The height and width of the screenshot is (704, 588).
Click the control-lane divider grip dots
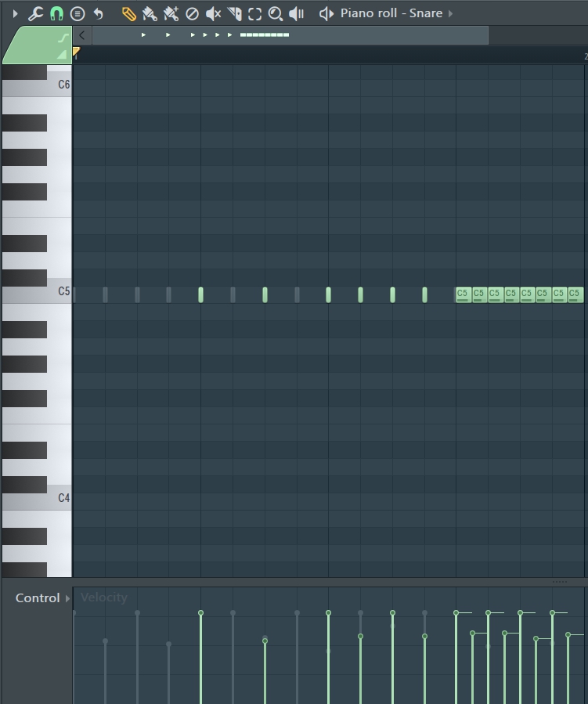coord(560,582)
